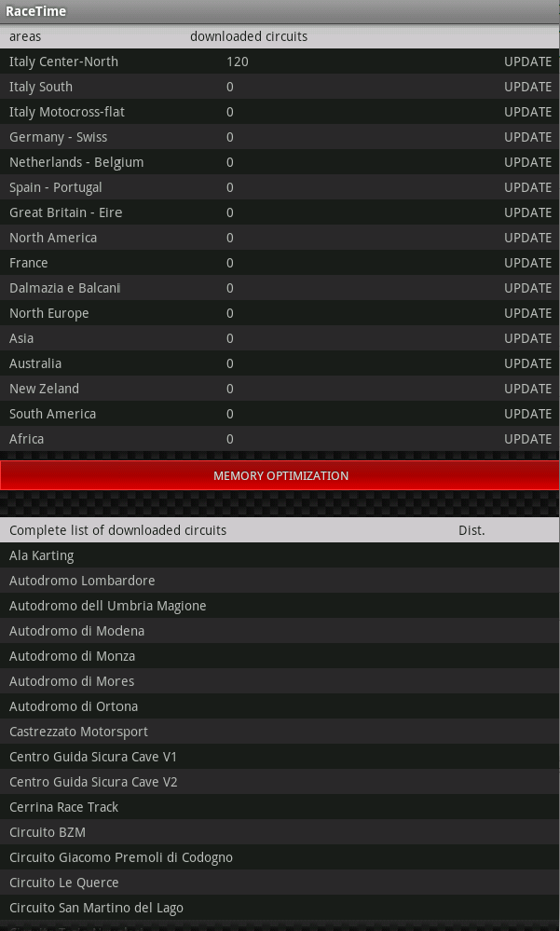
Task: Open Circuito San Martino del Lago
Action: click(x=280, y=908)
